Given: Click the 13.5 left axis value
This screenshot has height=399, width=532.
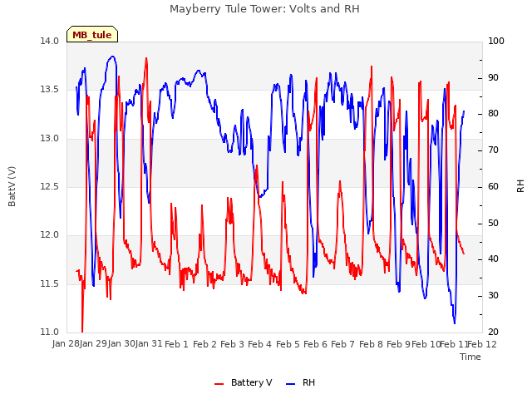Looking at the screenshot, I should (50, 90).
